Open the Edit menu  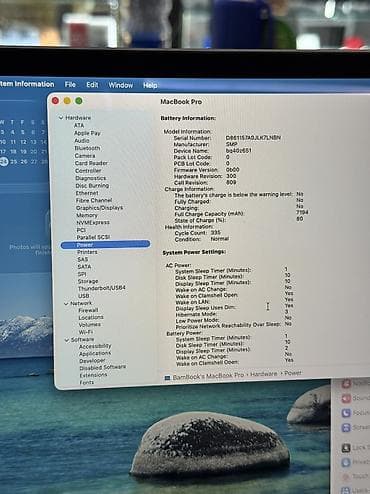click(x=92, y=85)
